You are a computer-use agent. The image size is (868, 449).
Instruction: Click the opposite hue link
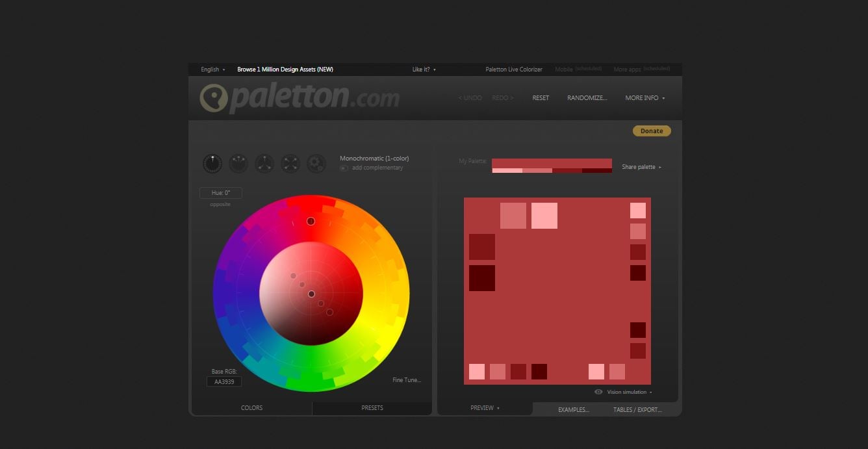pyautogui.click(x=220, y=205)
